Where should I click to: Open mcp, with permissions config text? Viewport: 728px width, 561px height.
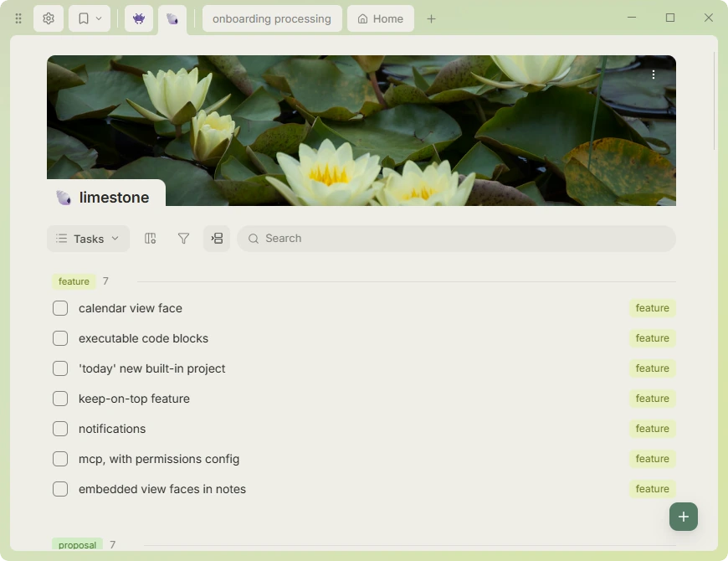coord(159,460)
